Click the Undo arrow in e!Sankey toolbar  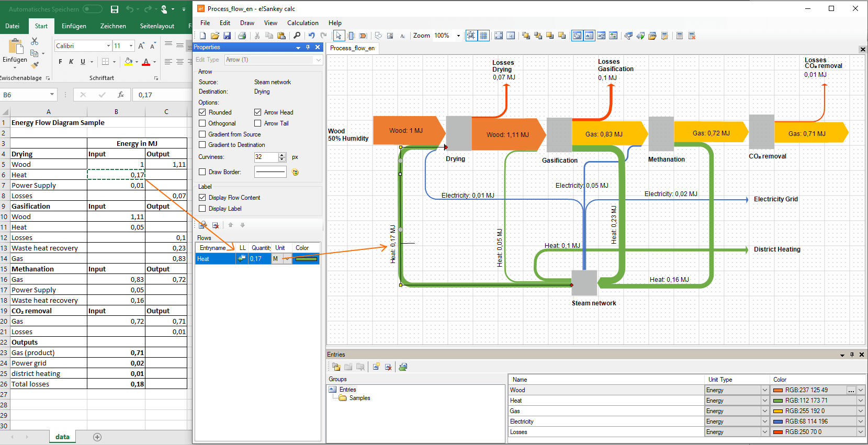click(311, 36)
